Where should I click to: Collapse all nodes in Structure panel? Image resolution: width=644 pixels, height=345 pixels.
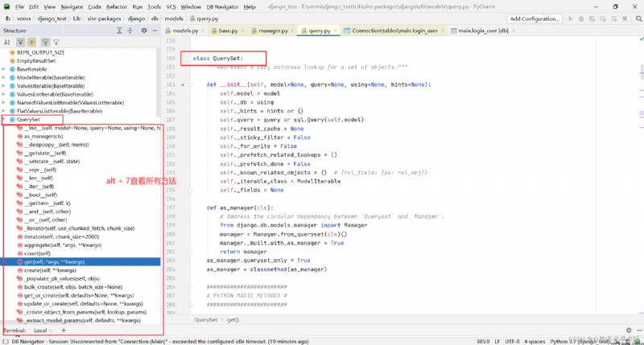point(130,31)
